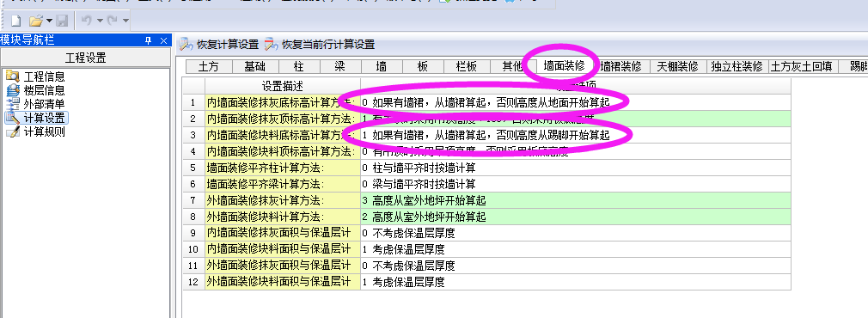Select row 8 外墙面装修块料计算方法
Image resolution: width=868 pixels, height=318 pixels.
(283, 217)
